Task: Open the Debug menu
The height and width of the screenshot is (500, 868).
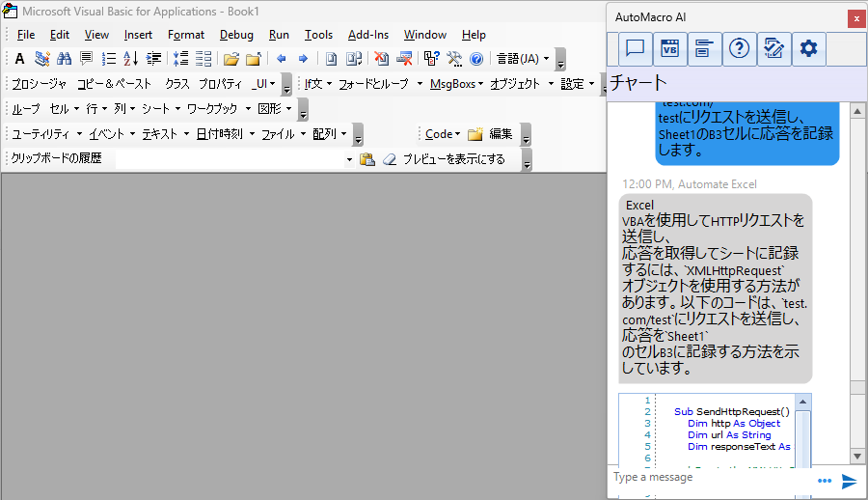Action: [236, 35]
